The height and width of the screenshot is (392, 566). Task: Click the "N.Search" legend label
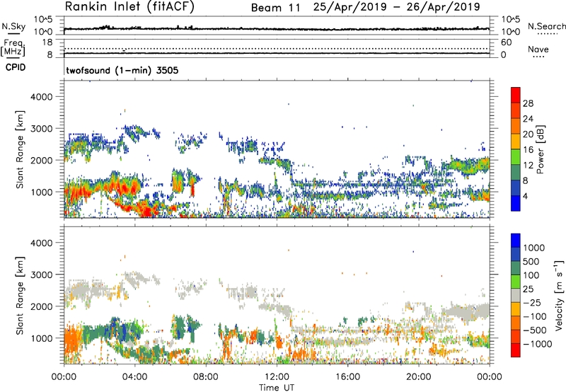tap(546, 26)
